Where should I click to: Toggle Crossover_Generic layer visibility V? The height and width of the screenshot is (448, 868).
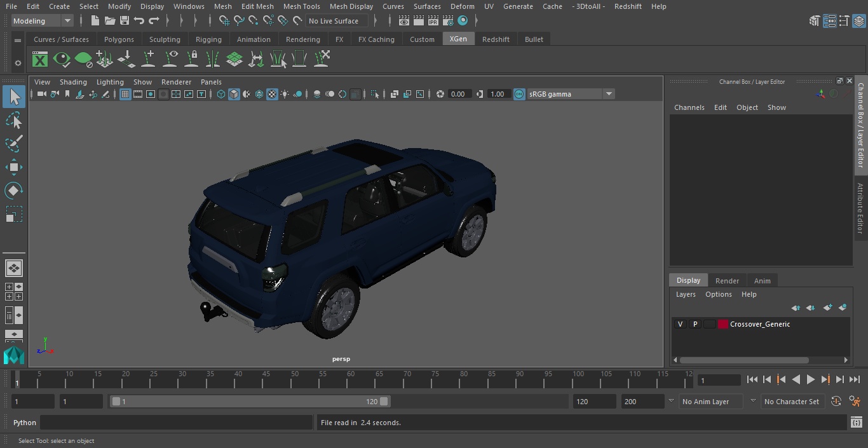point(680,324)
